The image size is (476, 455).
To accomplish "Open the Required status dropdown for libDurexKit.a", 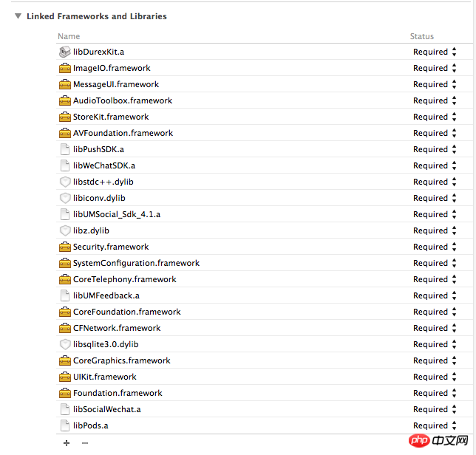I will [x=435, y=52].
